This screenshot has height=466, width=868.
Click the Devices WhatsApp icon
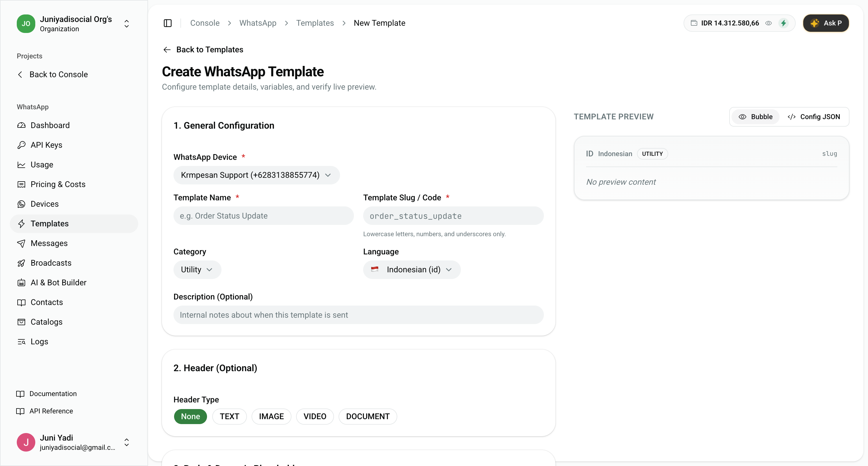(21, 204)
